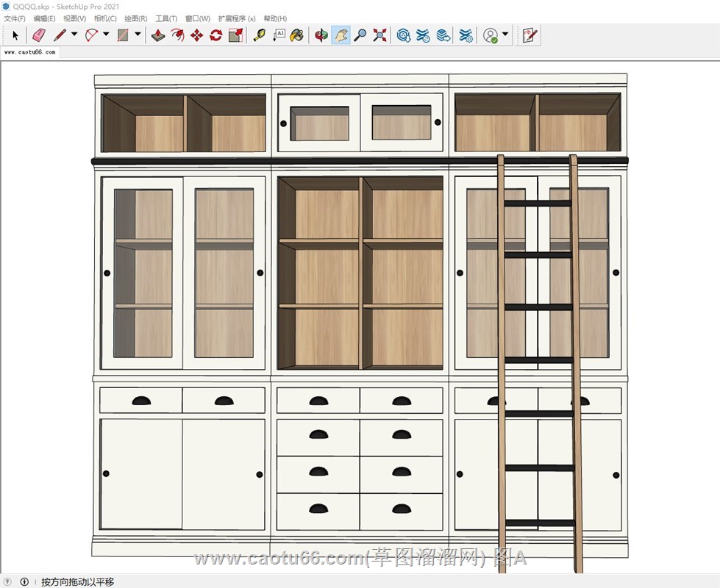The width and height of the screenshot is (720, 588).
Task: Select the arrow Select tool
Action: pos(15,35)
